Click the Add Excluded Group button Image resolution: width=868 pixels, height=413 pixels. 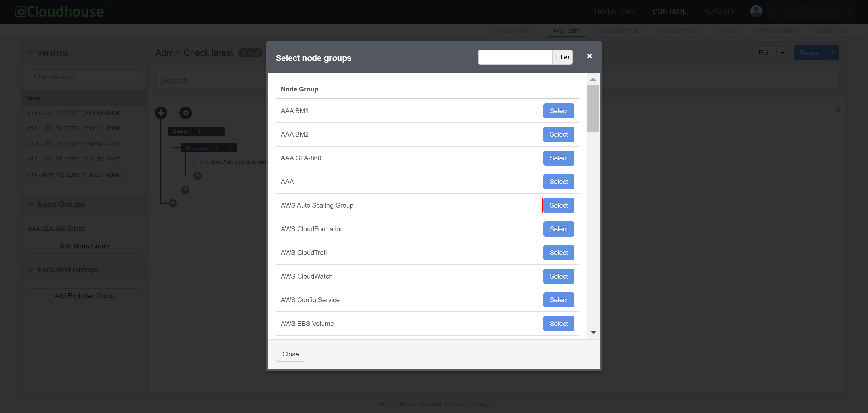(84, 296)
